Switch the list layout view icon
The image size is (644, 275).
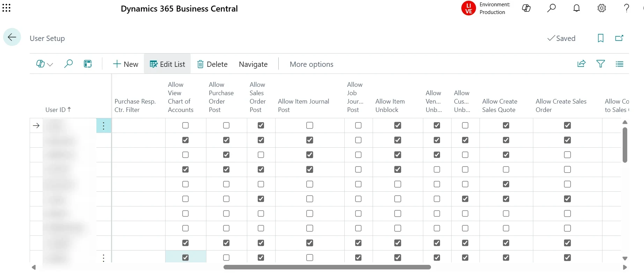(x=620, y=64)
